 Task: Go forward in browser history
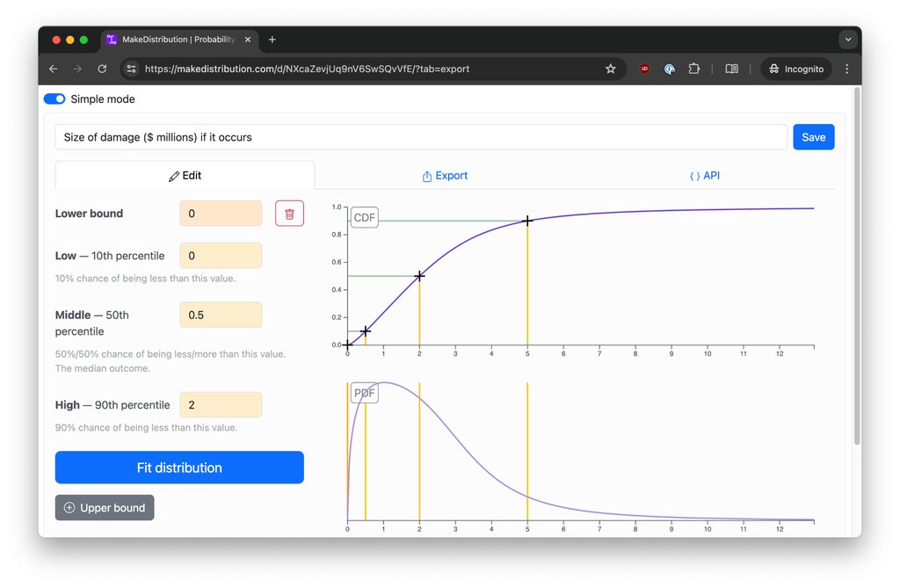[77, 69]
